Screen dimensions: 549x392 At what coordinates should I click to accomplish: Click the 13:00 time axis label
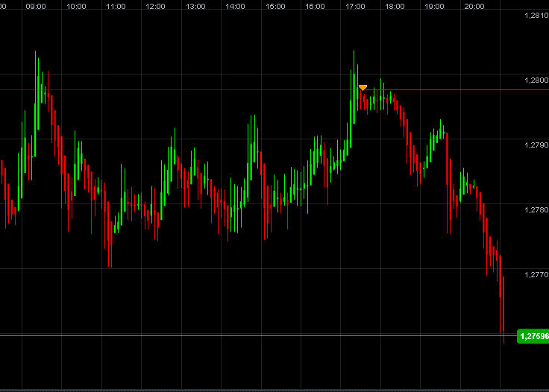[195, 6]
